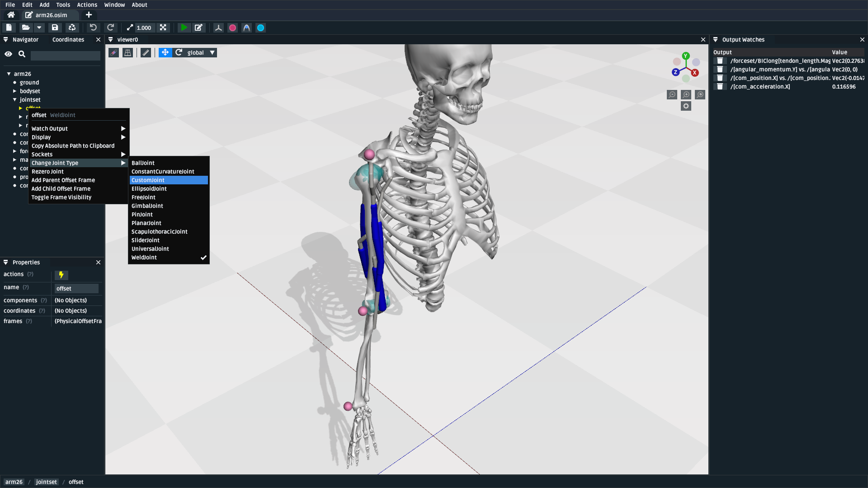
Task: Expand the bodyset tree node
Action: (15, 91)
